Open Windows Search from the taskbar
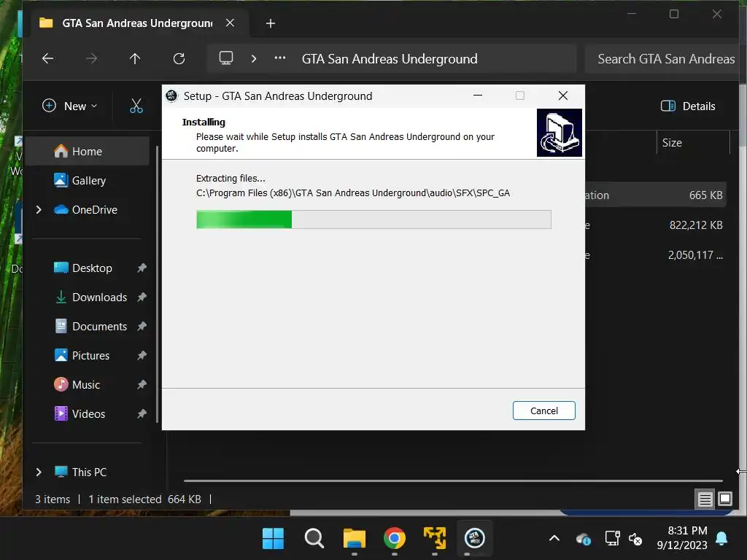The height and width of the screenshot is (560, 747). click(314, 538)
